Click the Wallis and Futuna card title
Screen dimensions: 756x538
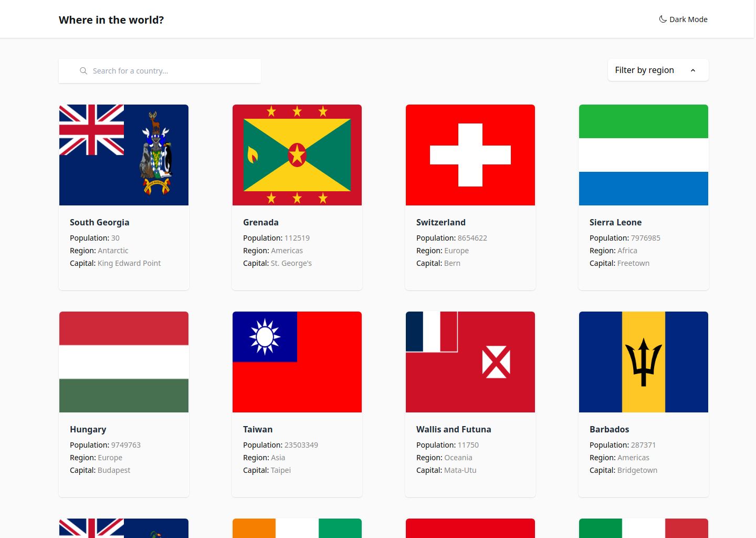click(x=453, y=429)
